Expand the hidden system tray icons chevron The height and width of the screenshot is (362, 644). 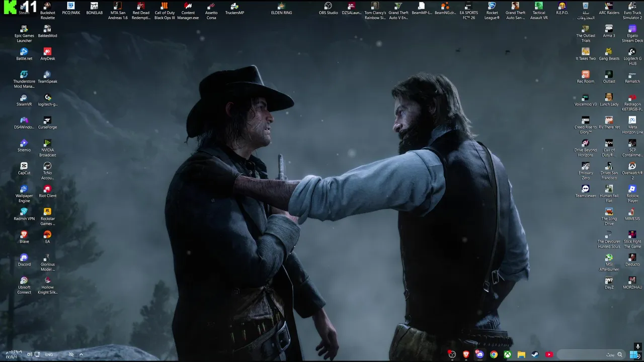pyautogui.click(x=81, y=354)
